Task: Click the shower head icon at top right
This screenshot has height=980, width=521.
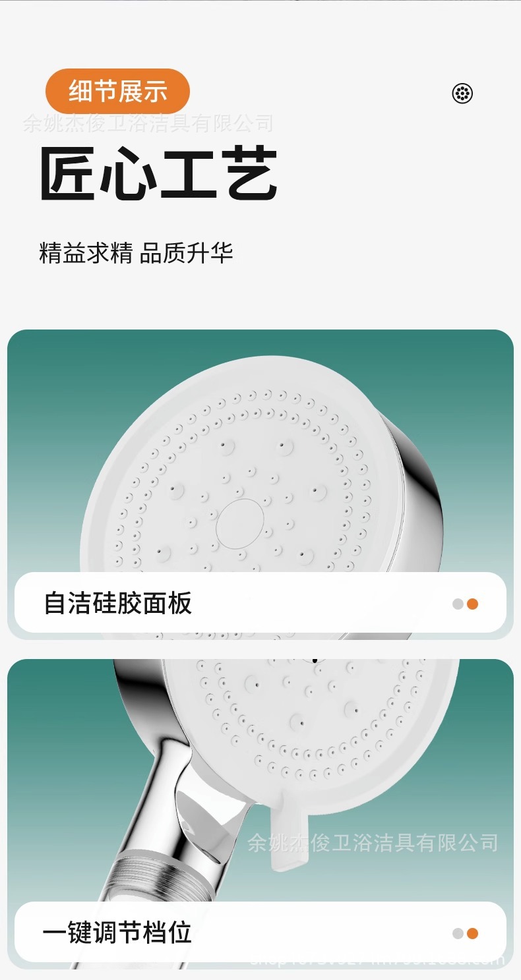Action: click(463, 94)
